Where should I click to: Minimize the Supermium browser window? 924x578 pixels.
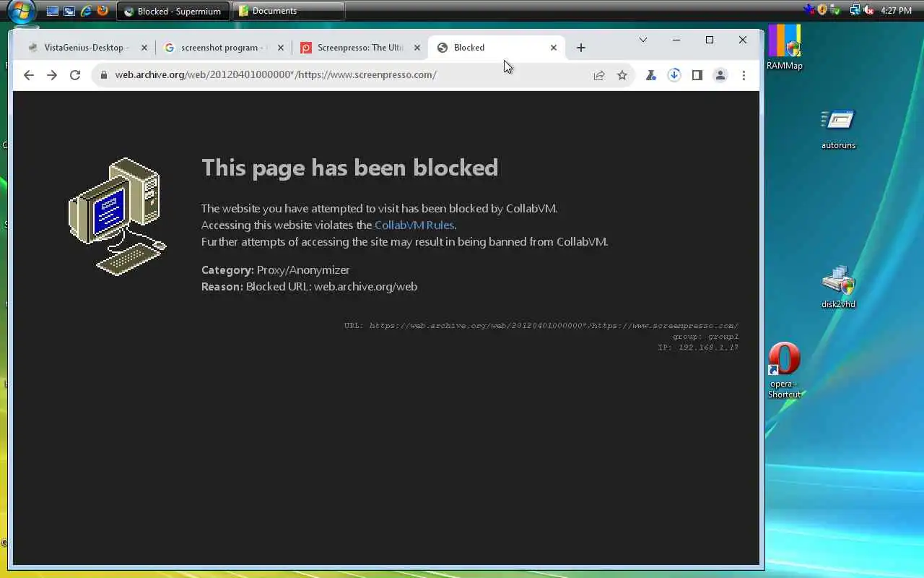click(676, 40)
